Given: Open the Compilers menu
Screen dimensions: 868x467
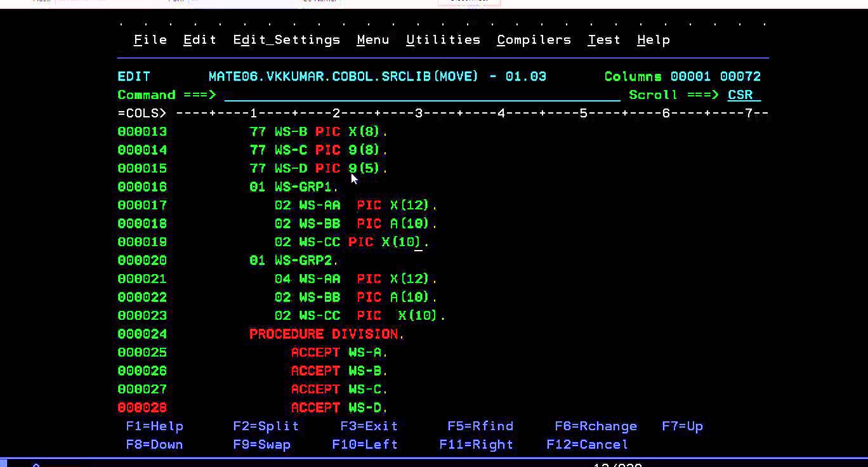Looking at the screenshot, I should tap(534, 39).
